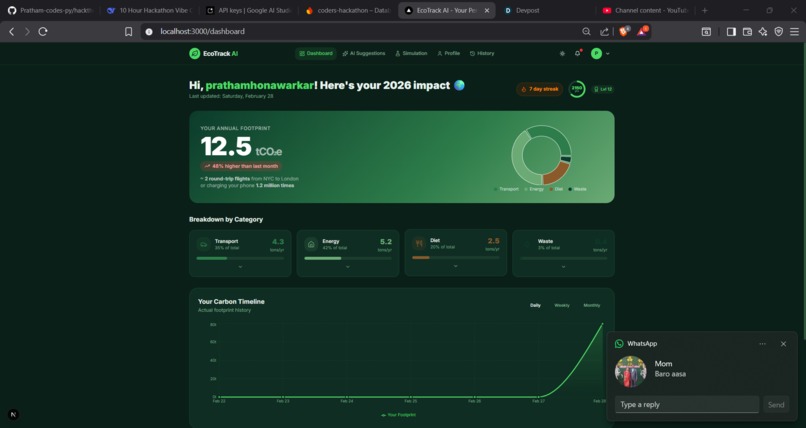This screenshot has height=428, width=806.
Task: Go to AI Suggestions nav tab
Action: [x=364, y=53]
